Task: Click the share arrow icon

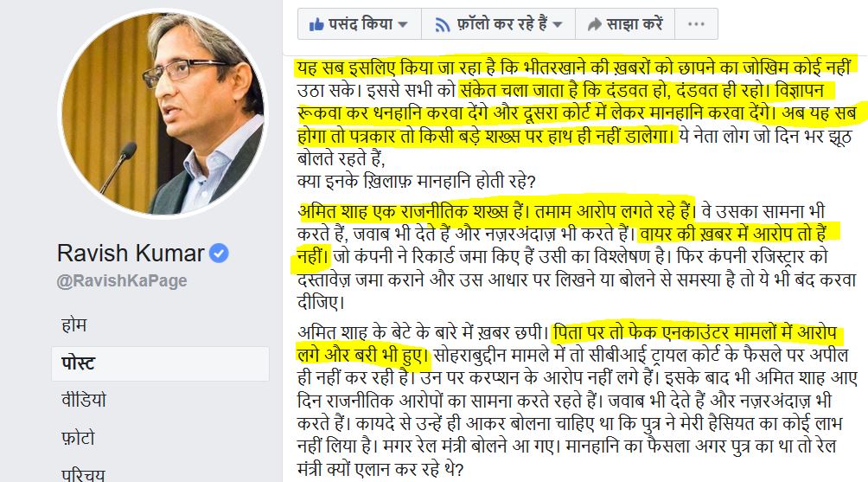Action: click(595, 24)
